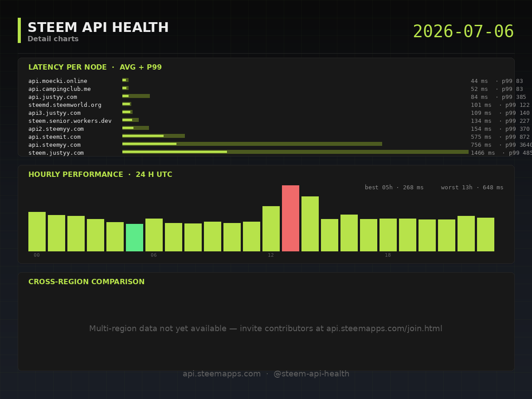This screenshot has width=532, height=399.
Task: Click the STEEM API HEALTH title
Action: pos(98,27)
